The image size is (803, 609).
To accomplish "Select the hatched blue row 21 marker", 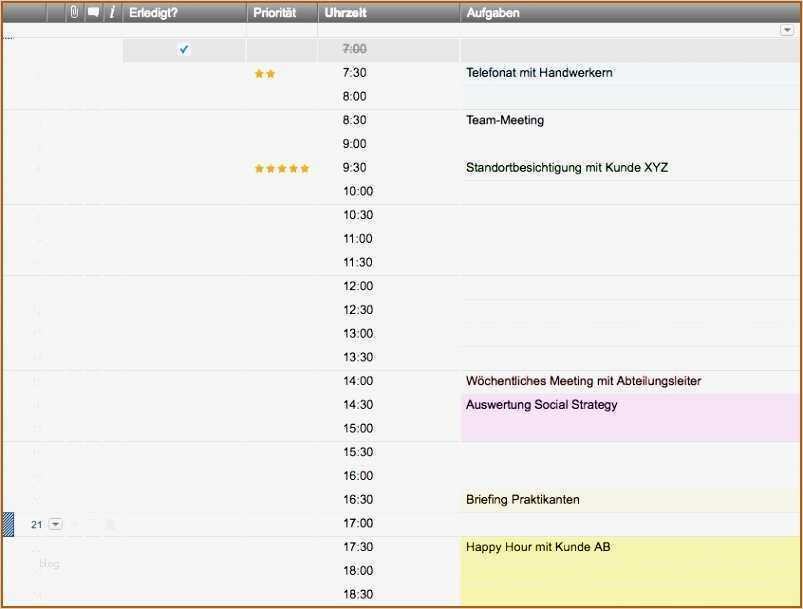I will tap(8, 524).
